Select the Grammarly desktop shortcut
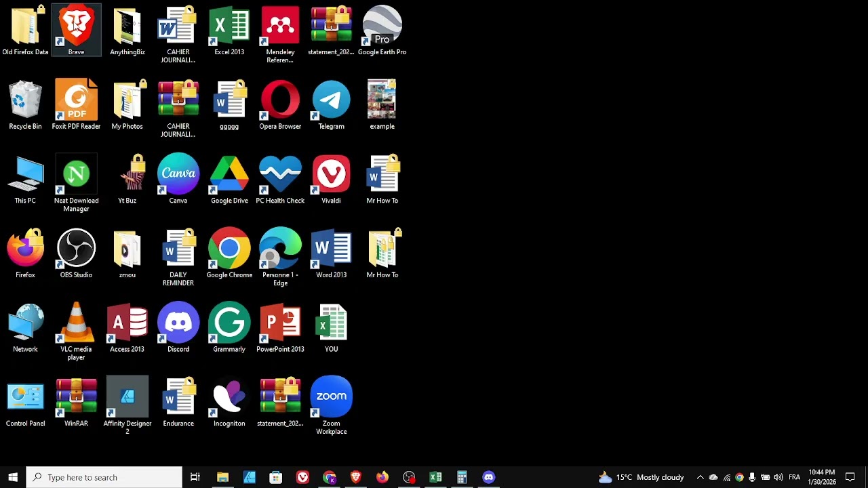The image size is (868, 488). [229, 329]
